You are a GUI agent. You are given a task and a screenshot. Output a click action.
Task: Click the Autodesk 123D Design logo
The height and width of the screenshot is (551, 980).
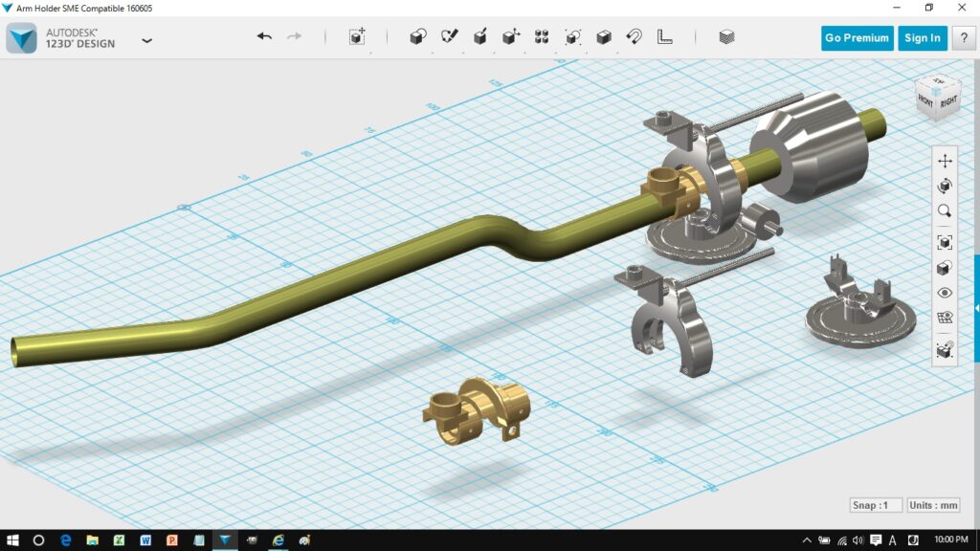point(22,38)
